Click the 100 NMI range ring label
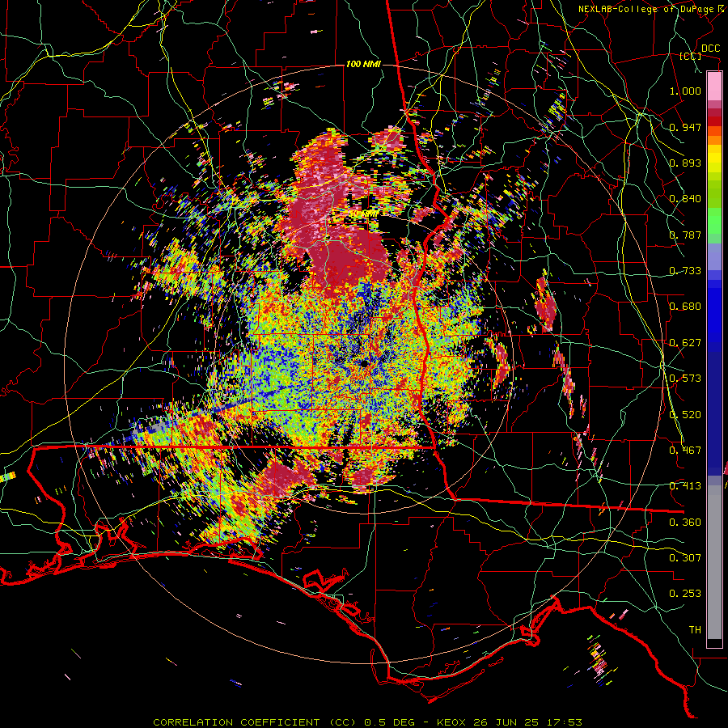The width and height of the screenshot is (728, 728). pos(363,64)
